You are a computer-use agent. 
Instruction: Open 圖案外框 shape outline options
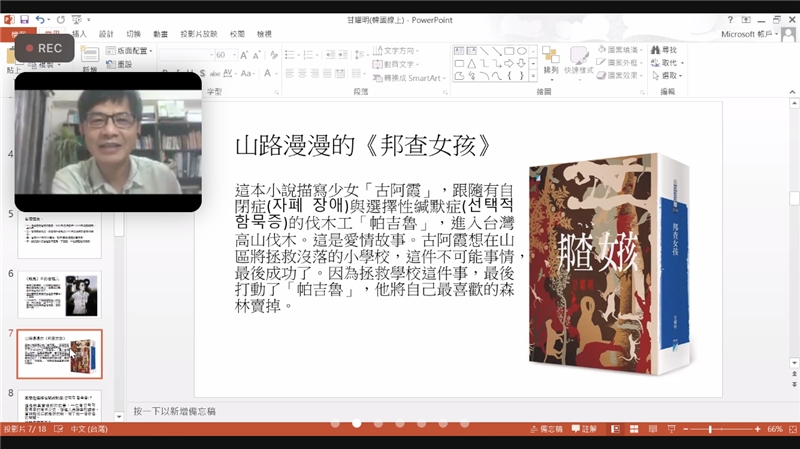619,62
